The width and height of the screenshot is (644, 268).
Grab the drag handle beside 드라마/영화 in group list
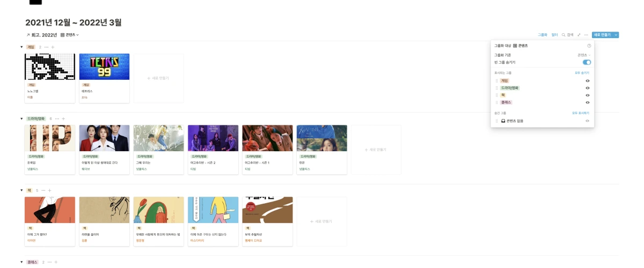(x=496, y=88)
